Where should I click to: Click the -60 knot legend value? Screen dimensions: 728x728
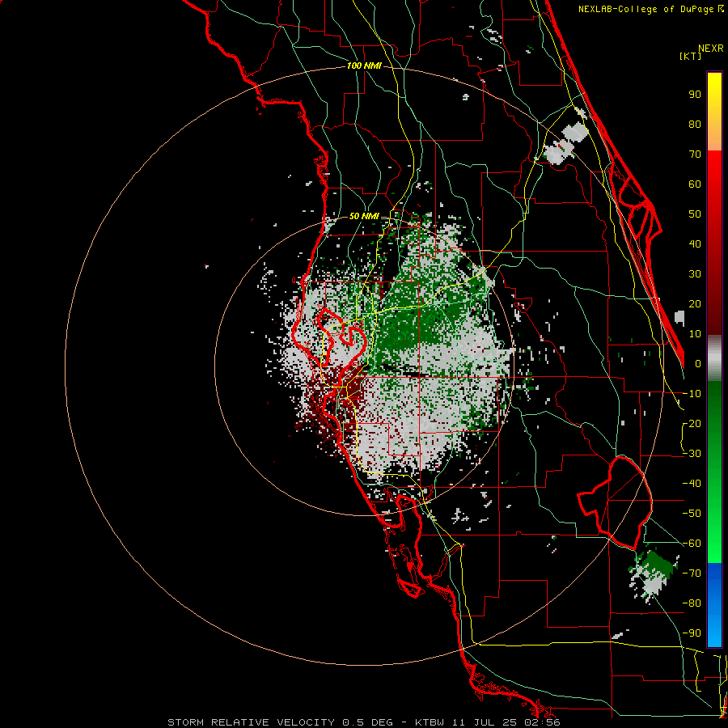(692, 544)
